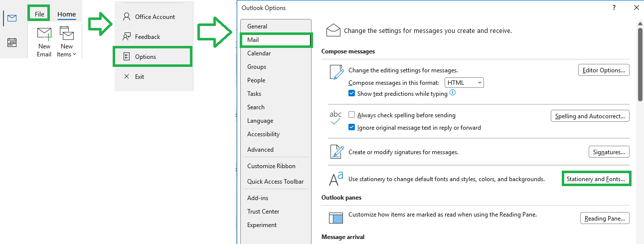Open Spelling and Autocorrect button
The image size is (644, 244).
[590, 116]
